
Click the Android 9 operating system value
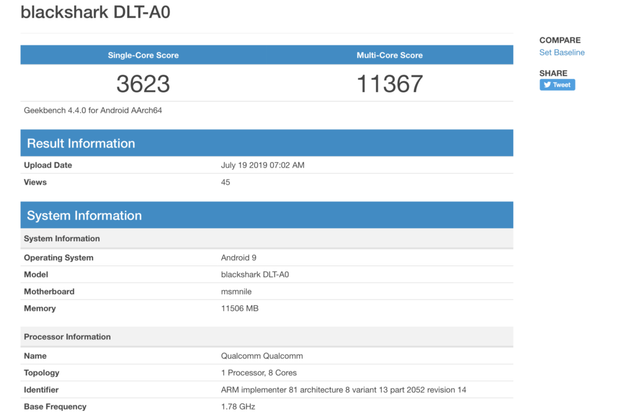pos(238,258)
